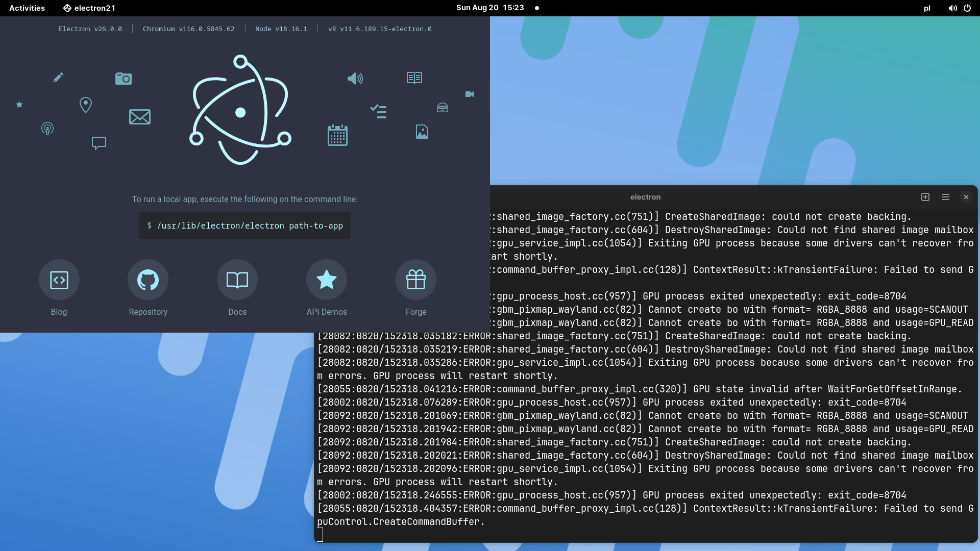
Task: Mute the volume via the top bar speaker icon
Action: click(x=952, y=8)
